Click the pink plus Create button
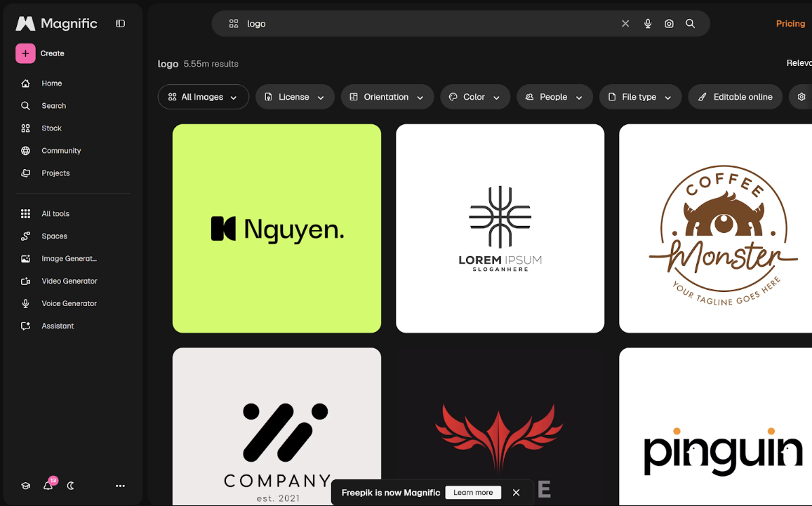The height and width of the screenshot is (506, 812). 25,53
